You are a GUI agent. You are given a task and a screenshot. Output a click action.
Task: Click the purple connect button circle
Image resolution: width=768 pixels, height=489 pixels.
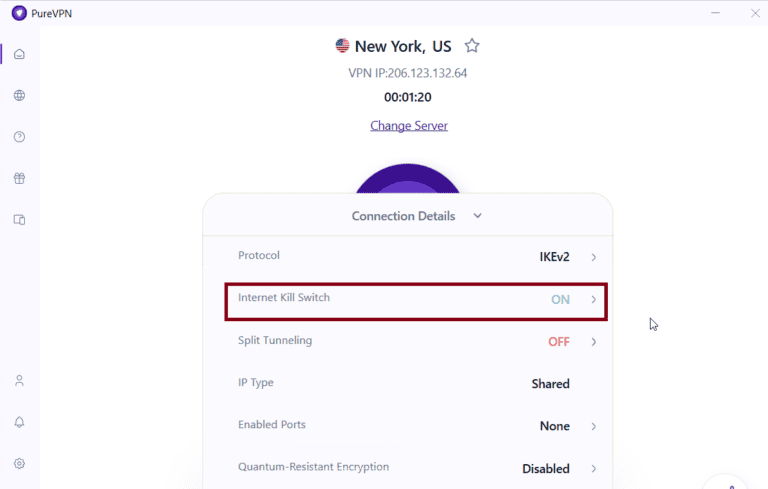[x=408, y=180]
